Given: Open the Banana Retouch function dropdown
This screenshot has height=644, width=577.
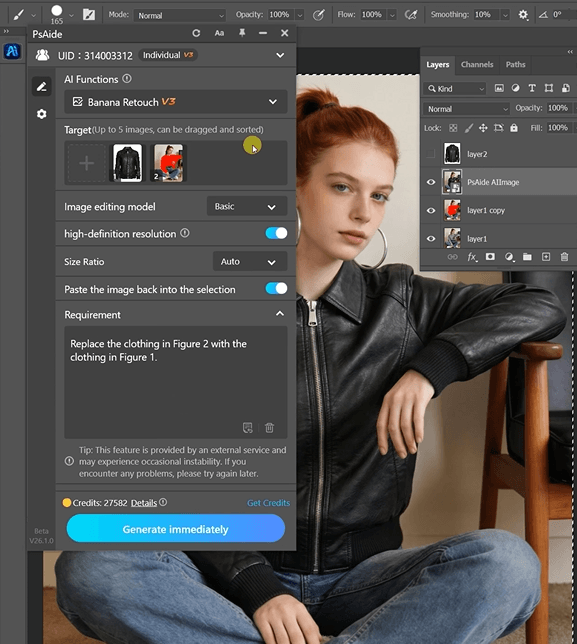Looking at the screenshot, I should [176, 102].
